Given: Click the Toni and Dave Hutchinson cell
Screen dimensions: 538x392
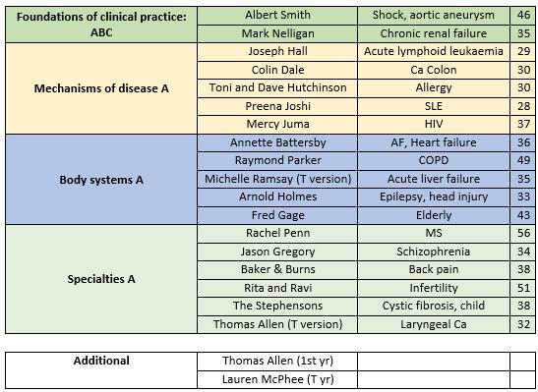Looking at the screenshot, I should [277, 88].
